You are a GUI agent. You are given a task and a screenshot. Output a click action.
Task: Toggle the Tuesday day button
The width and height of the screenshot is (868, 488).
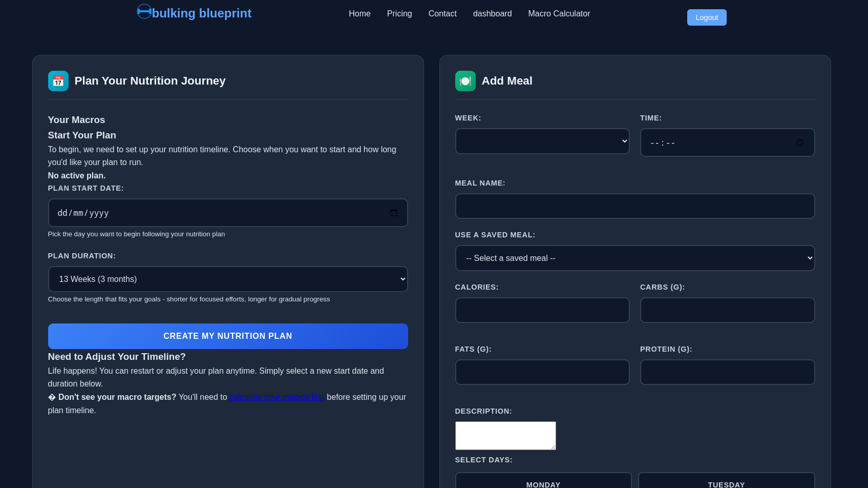(726, 483)
